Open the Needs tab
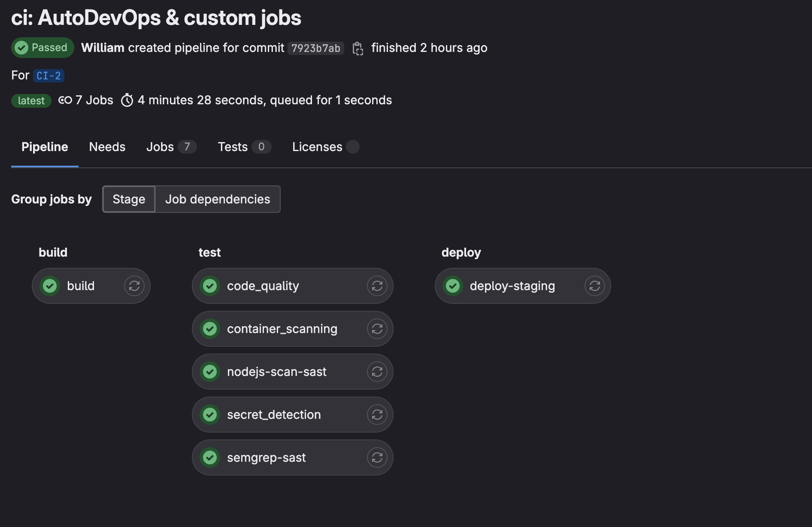 click(107, 147)
